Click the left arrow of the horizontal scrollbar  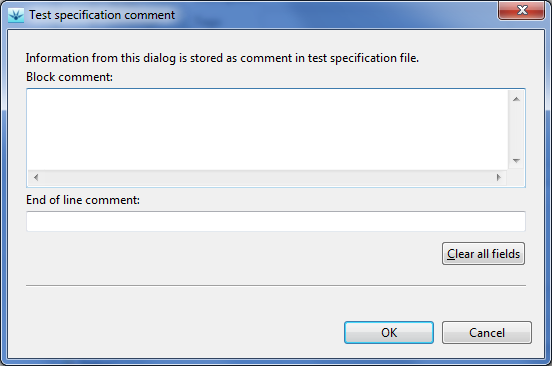click(36, 178)
